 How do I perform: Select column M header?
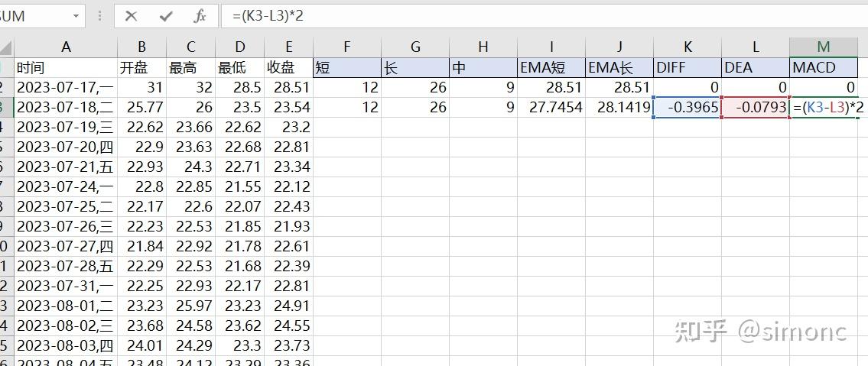823,47
